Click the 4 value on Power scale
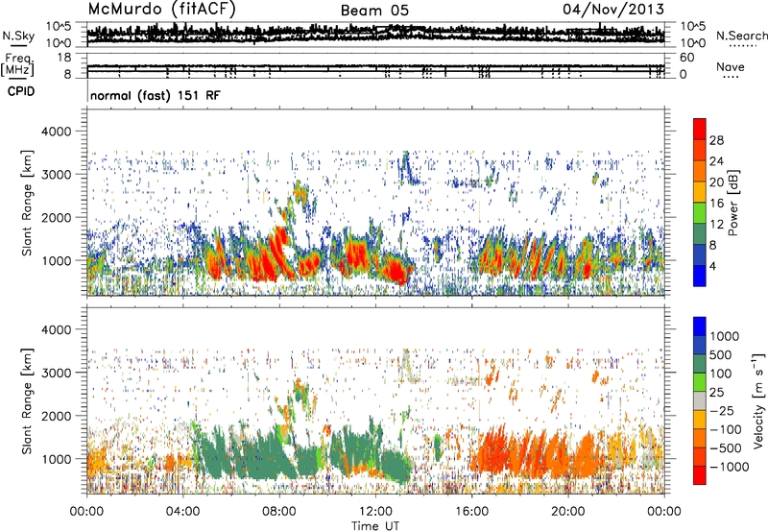 712,266
